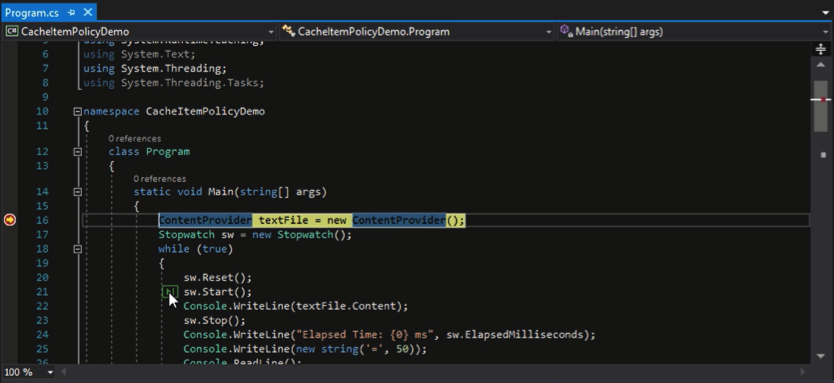
Task: Click 'Console.WriteLine(textFile.Content);' on line 22
Action: 296,306
